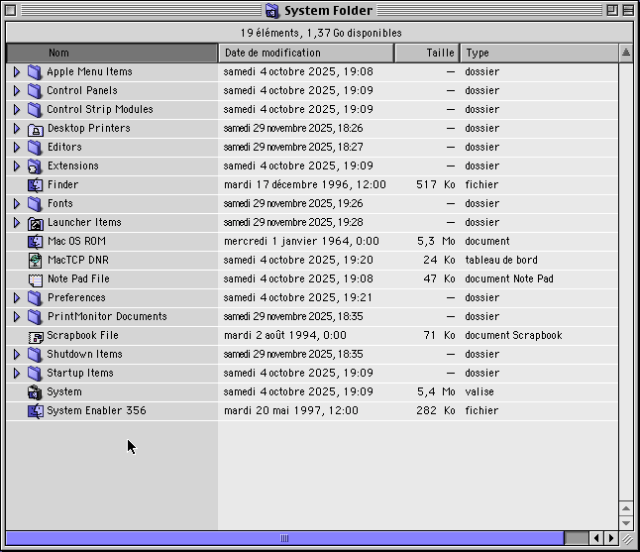The width and height of the screenshot is (640, 552).
Task: Expand the Control Panels disclosure triangle
Action: [x=16, y=91]
